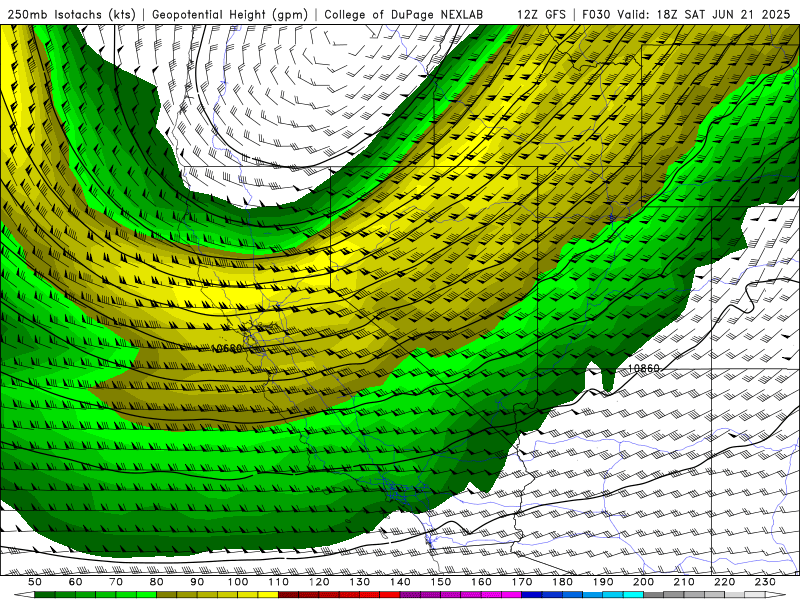The height and width of the screenshot is (600, 800).
Task: Click the '250mb Isotachs (kts)' title text
Action: 72,14
